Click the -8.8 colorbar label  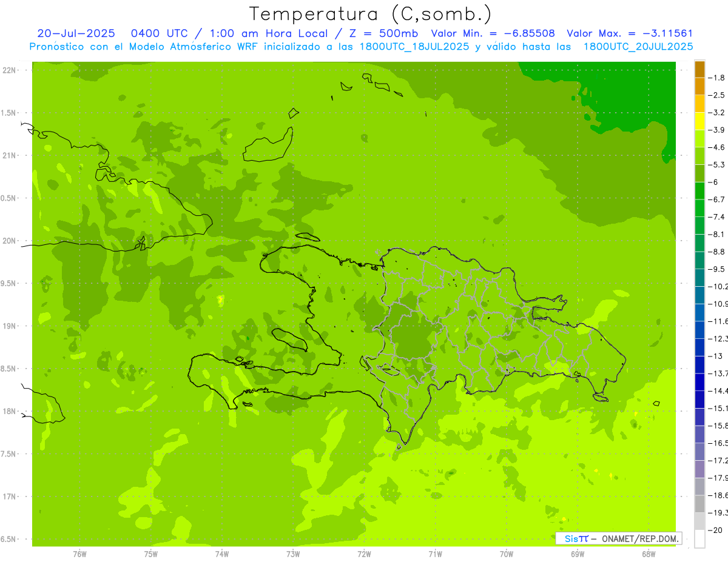point(718,252)
